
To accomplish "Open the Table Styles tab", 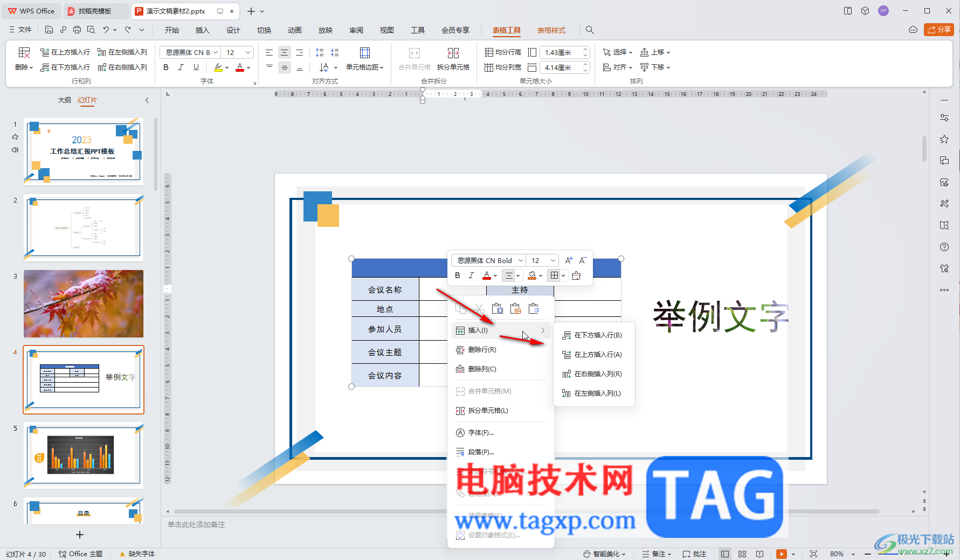I will pos(551,30).
